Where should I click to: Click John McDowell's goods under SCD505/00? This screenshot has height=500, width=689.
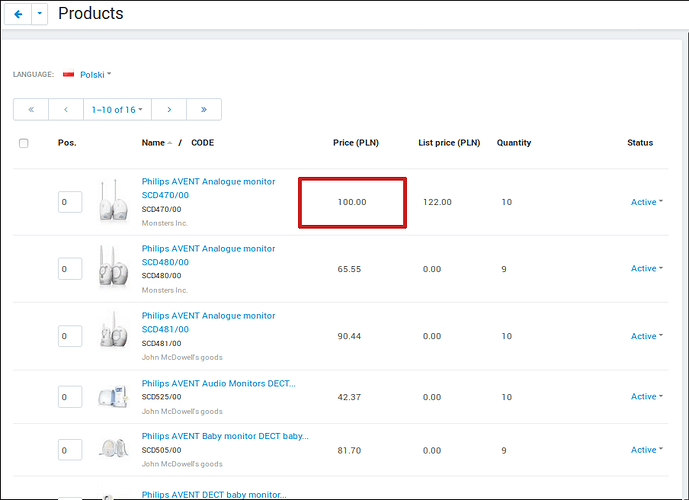tap(182, 464)
